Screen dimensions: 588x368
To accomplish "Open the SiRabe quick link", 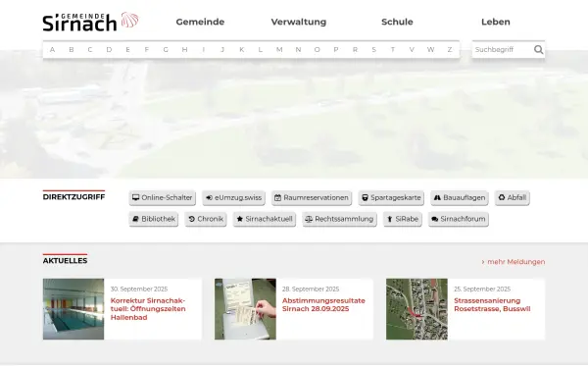I will coord(403,219).
